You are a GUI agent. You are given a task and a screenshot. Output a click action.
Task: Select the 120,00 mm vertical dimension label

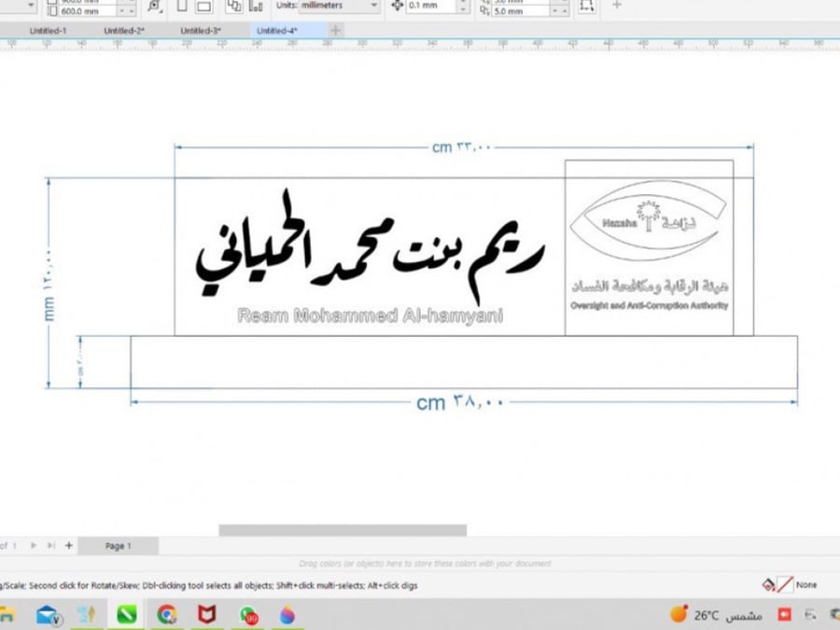(49, 284)
